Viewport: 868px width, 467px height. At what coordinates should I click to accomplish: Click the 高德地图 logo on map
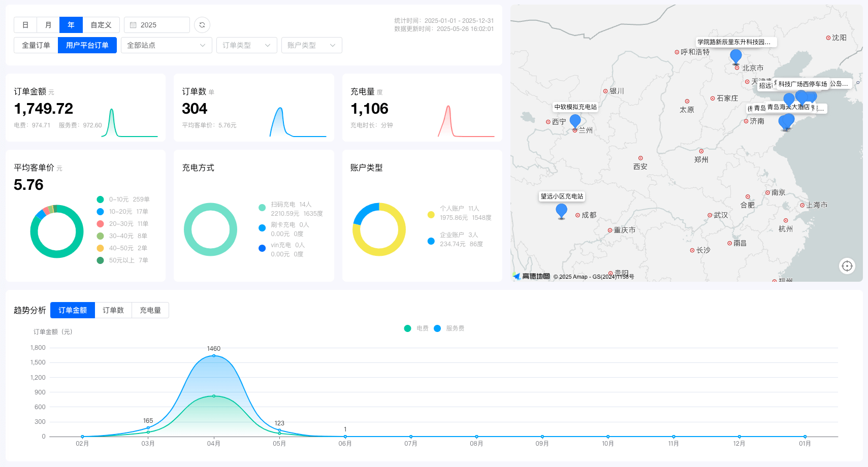coord(531,276)
